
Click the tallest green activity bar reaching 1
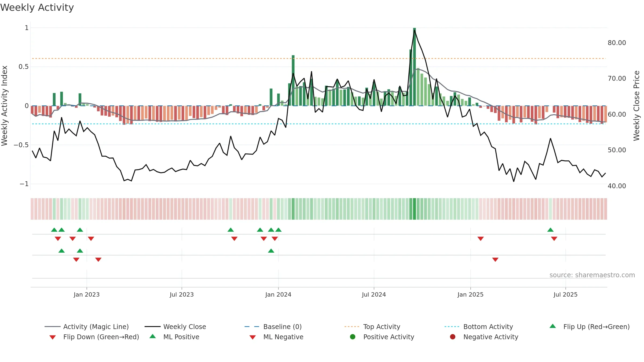(x=415, y=67)
